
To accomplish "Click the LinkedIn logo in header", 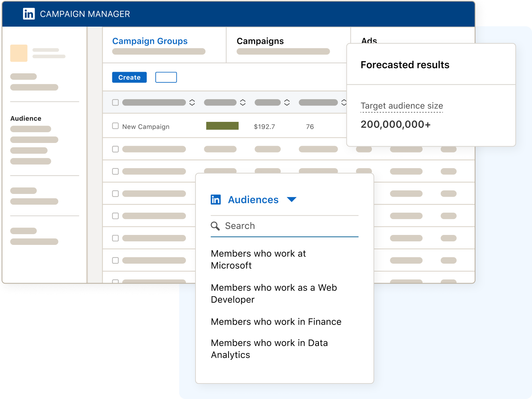I will [x=29, y=14].
